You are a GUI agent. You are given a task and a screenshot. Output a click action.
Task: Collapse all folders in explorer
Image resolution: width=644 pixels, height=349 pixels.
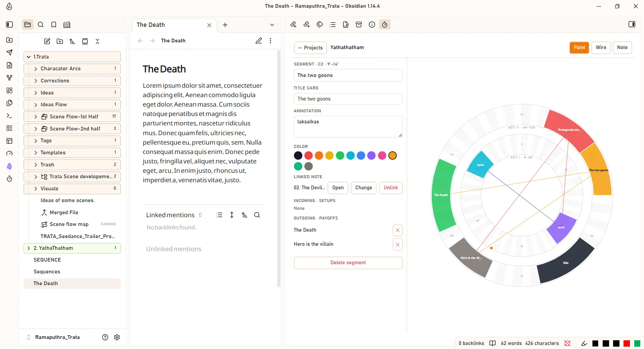tap(97, 41)
